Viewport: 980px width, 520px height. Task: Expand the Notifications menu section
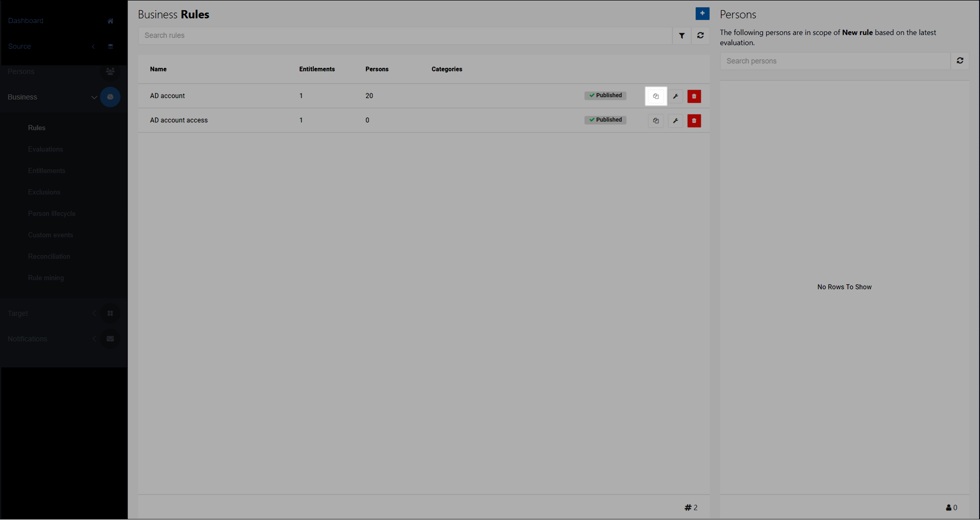point(94,339)
